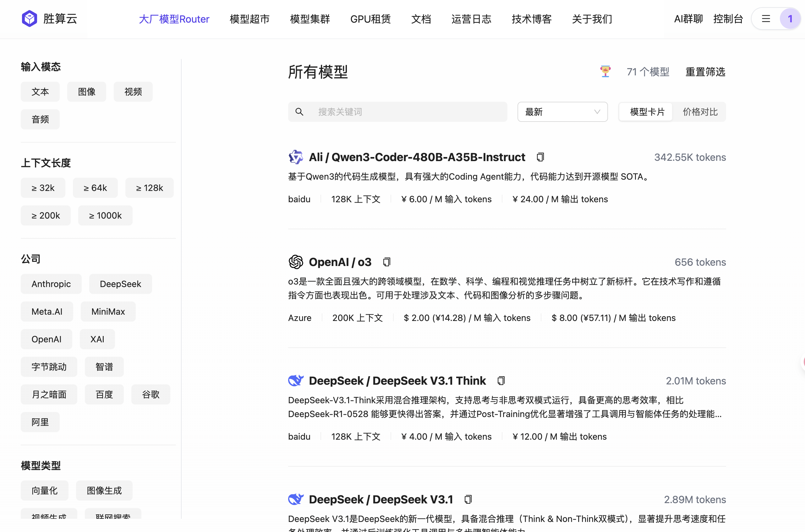Viewport: 805px width, 532px height.
Task: Open the hamburger menu at top right
Action: [766, 19]
